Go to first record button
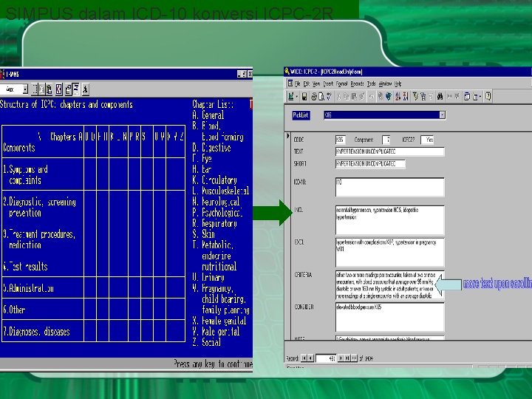 point(304,358)
